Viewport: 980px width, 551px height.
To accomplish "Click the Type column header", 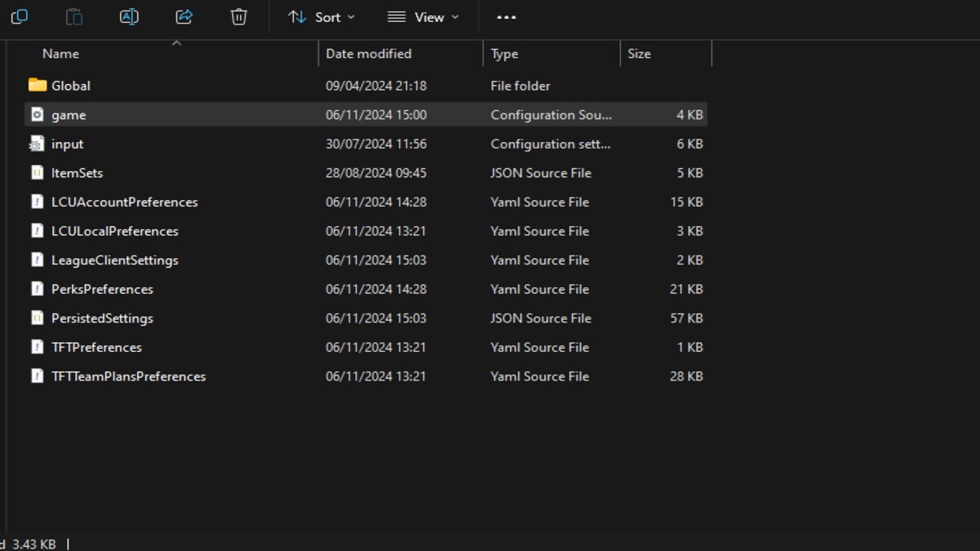I will click(504, 54).
